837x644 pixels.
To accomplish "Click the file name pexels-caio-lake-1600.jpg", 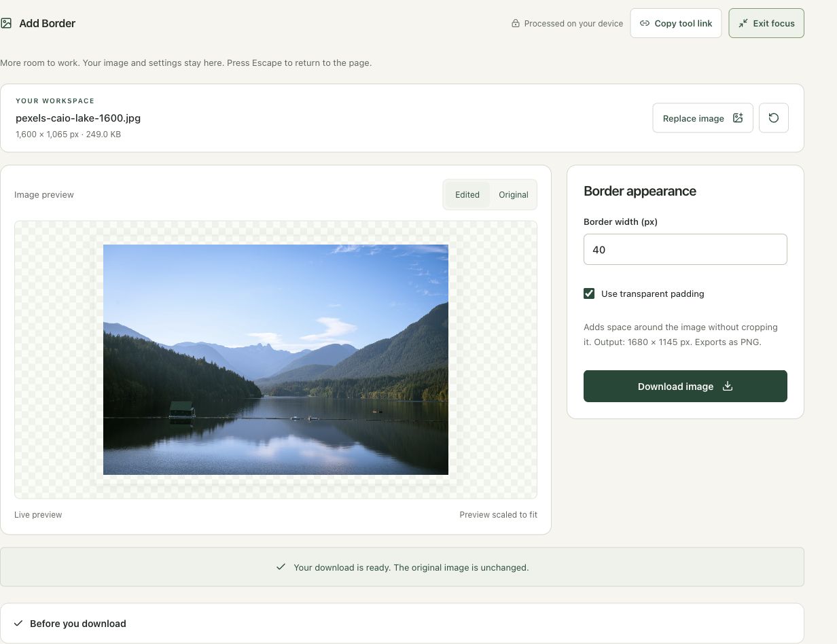I will click(78, 118).
